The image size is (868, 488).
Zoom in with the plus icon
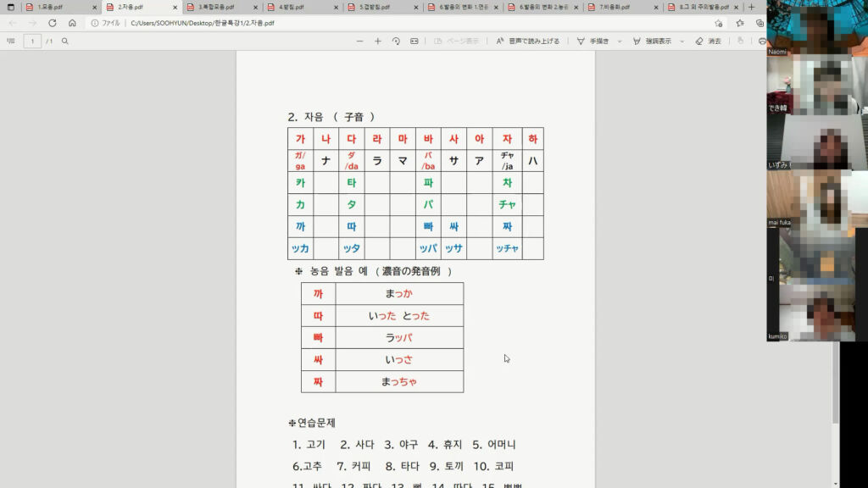point(378,41)
